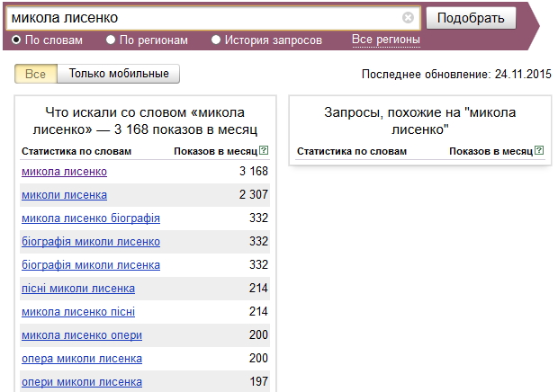The width and height of the screenshot is (558, 392).
Task: Select the История запросов radio button
Action: coord(216,40)
